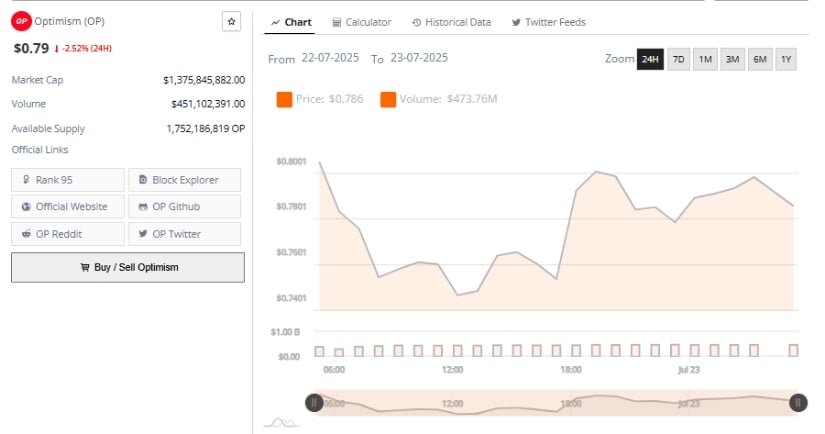The height and width of the screenshot is (434, 825).
Task: Click the $0.79 current price
Action: (31, 48)
